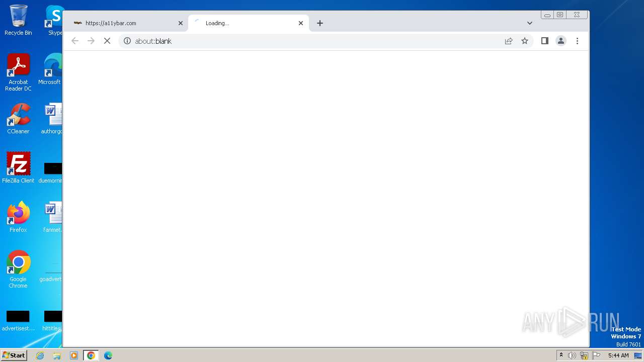This screenshot has height=362, width=644.
Task: Open Microsoft Edge desktop shortcut
Action: coord(50,69)
